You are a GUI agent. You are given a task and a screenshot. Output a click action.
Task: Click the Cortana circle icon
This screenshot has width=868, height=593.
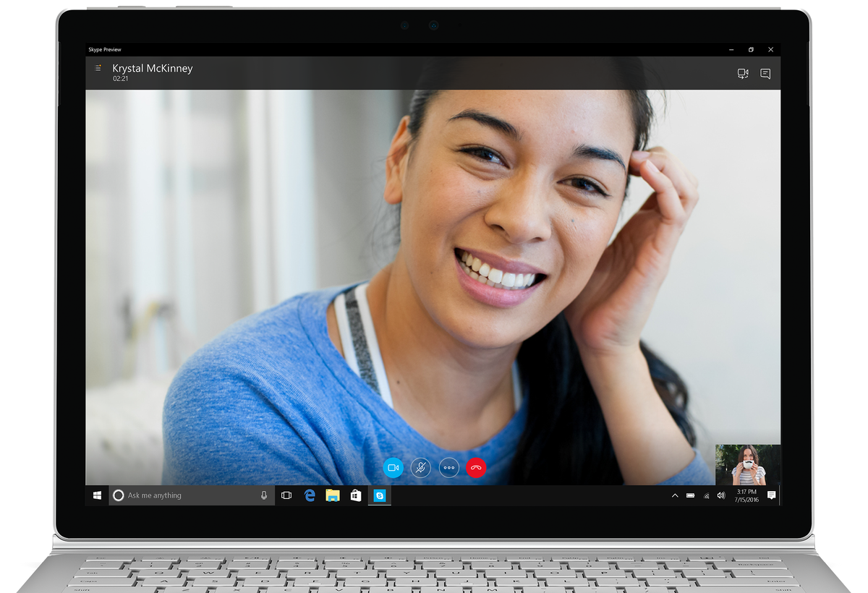tap(119, 495)
